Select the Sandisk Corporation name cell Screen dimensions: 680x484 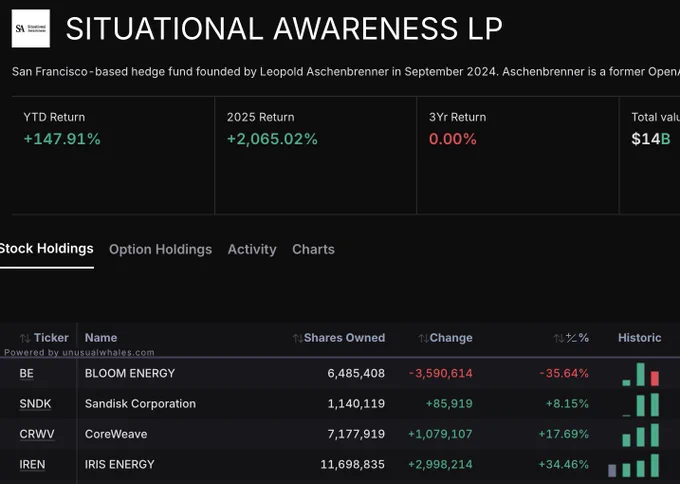coord(141,404)
